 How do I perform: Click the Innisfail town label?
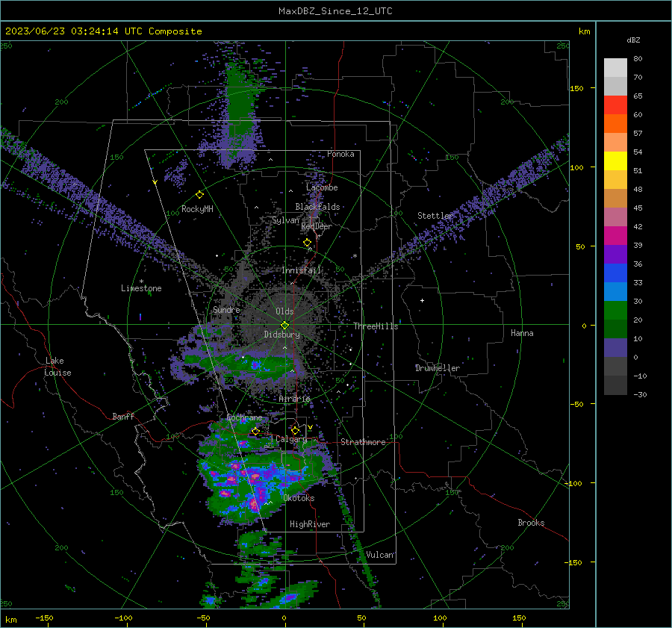point(302,270)
